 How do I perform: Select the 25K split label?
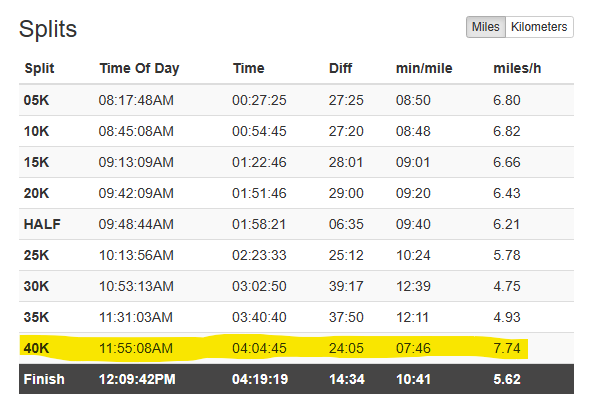(x=36, y=255)
